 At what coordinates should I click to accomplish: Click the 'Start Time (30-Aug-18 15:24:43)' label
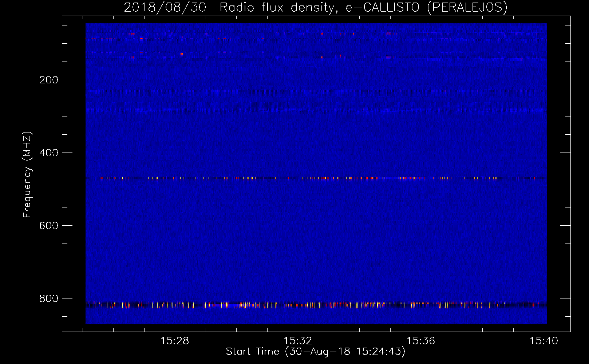point(316,352)
